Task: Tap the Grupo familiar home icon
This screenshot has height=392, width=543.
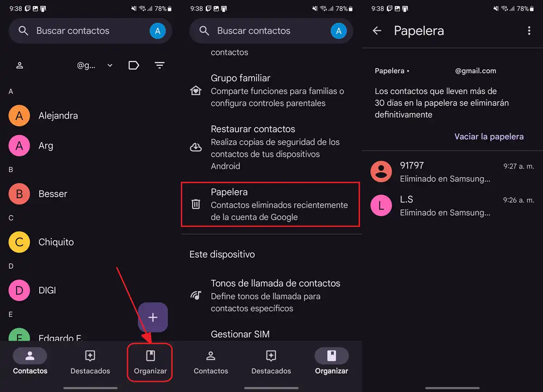Action: 195,90
